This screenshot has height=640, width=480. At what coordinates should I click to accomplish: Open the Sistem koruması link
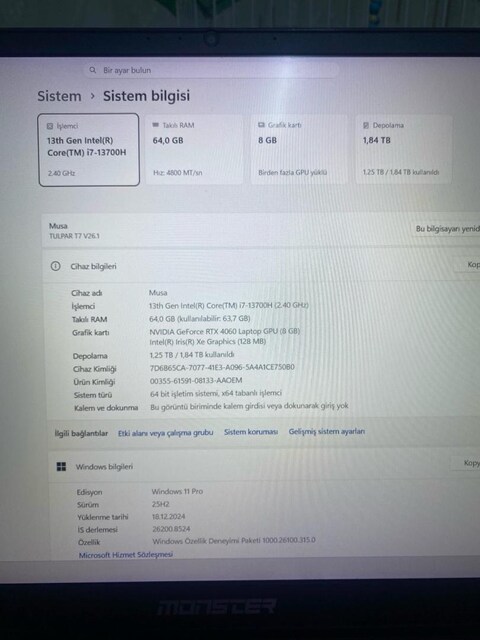click(251, 432)
